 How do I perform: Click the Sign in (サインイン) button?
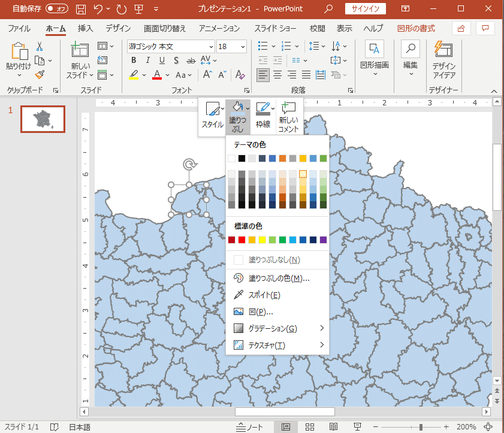(x=366, y=8)
